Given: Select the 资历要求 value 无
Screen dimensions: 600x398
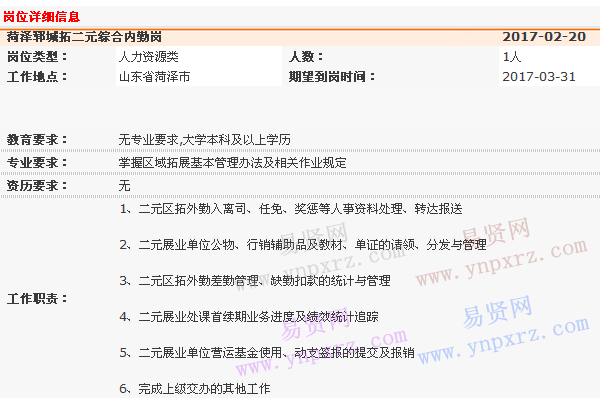Looking at the screenshot, I should pyautogui.click(x=124, y=186).
